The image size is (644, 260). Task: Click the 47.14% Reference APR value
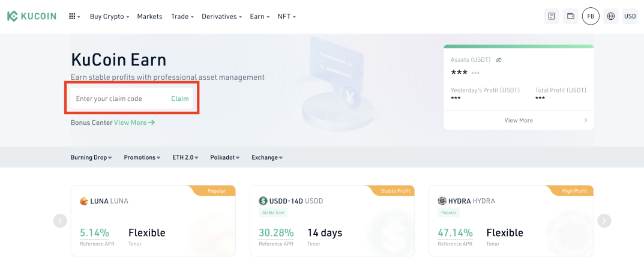click(456, 233)
